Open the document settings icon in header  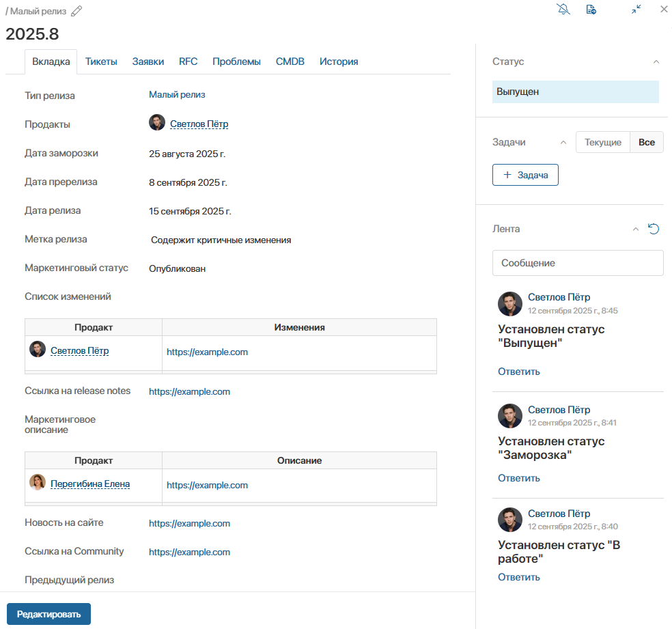[591, 10]
